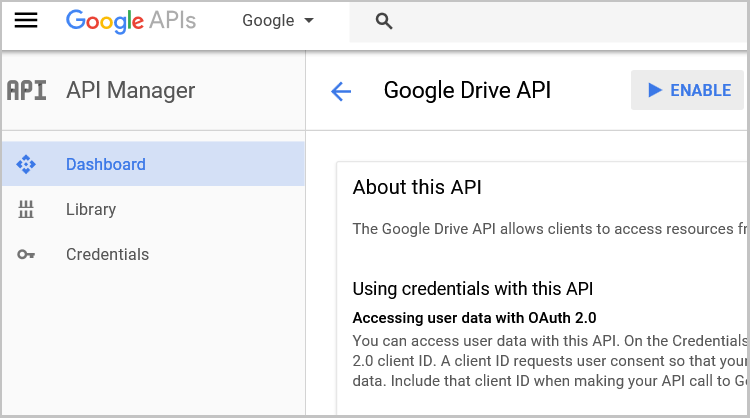This screenshot has width=750, height=418.
Task: Open Credentials in the sidebar
Action: pyautogui.click(x=153, y=254)
